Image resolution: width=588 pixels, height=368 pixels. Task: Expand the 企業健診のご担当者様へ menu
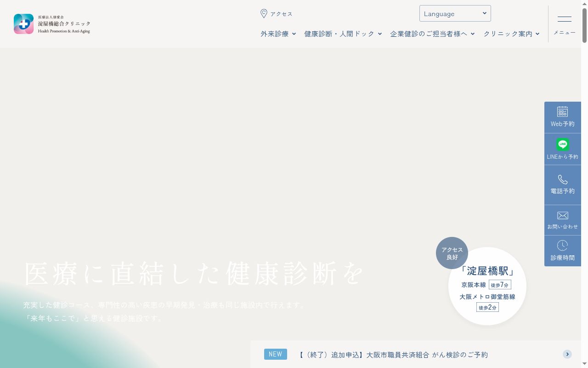pyautogui.click(x=433, y=34)
